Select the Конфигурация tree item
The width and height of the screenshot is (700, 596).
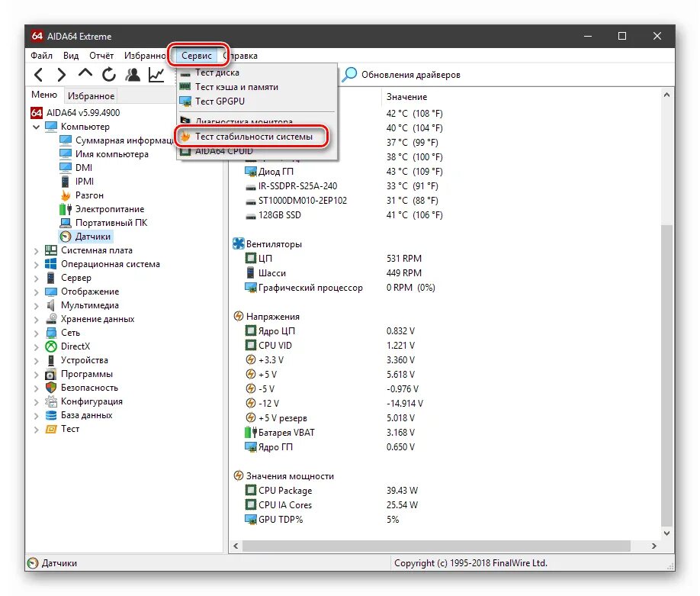tap(84, 401)
